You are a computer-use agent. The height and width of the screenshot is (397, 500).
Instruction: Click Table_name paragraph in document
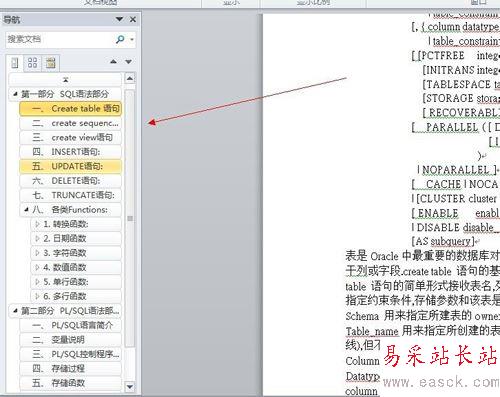pyautogui.click(x=422, y=331)
